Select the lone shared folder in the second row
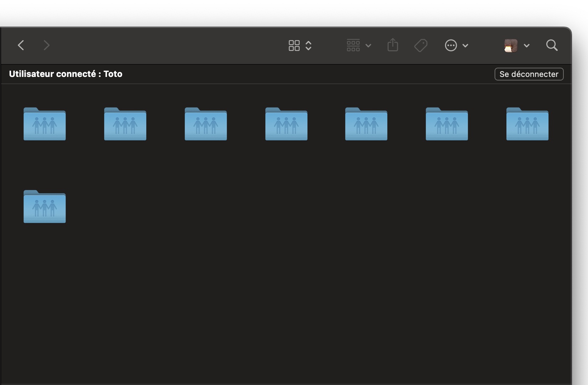This screenshot has width=588, height=385. pyautogui.click(x=45, y=207)
